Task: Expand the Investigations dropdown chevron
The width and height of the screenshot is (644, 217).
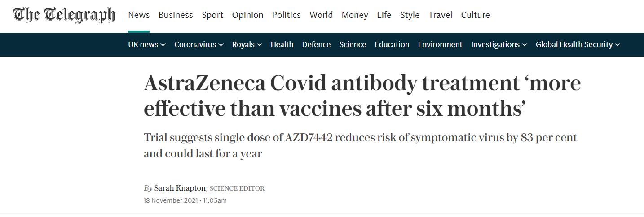Action: click(x=525, y=45)
